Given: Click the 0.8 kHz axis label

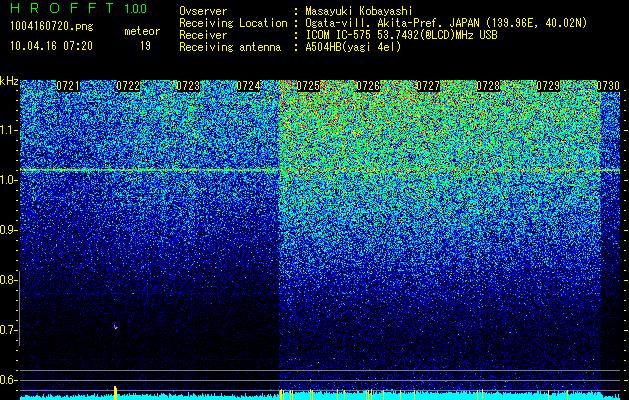Looking at the screenshot, I should (x=8, y=280).
